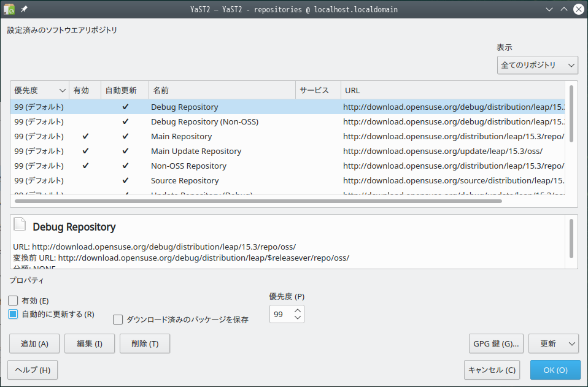Viewport: 588px width, 387px height.
Task: Sort by サービス column header
Action: [319, 90]
